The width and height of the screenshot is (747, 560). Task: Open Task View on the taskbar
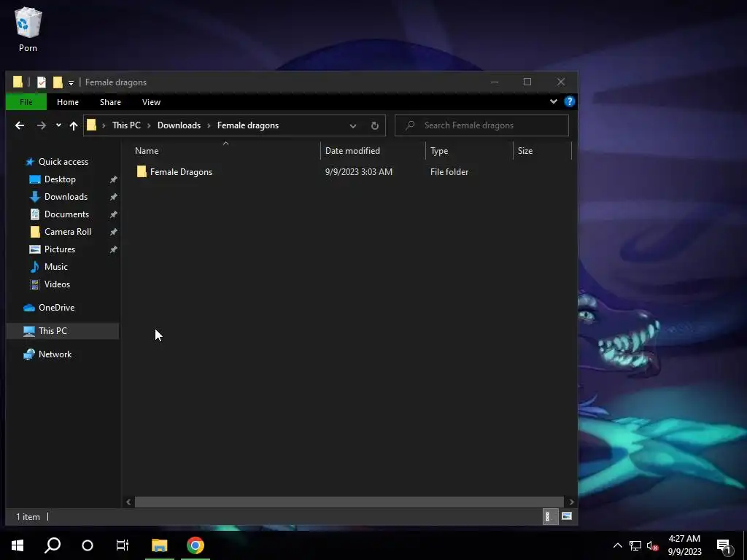(123, 545)
